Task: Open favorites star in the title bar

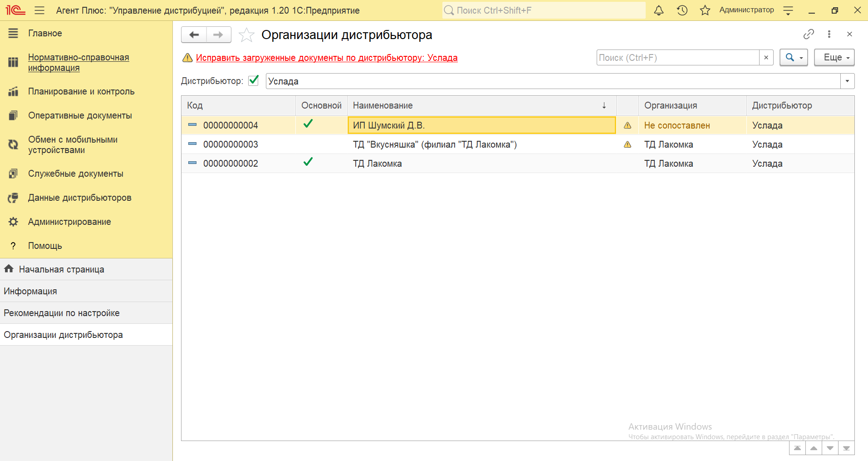Action: pos(705,10)
